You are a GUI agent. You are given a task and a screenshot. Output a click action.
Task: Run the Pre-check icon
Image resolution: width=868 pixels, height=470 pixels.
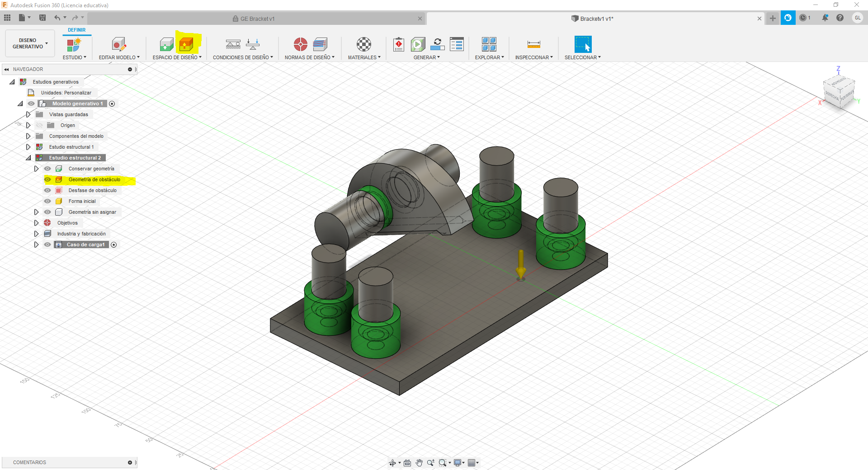399,44
